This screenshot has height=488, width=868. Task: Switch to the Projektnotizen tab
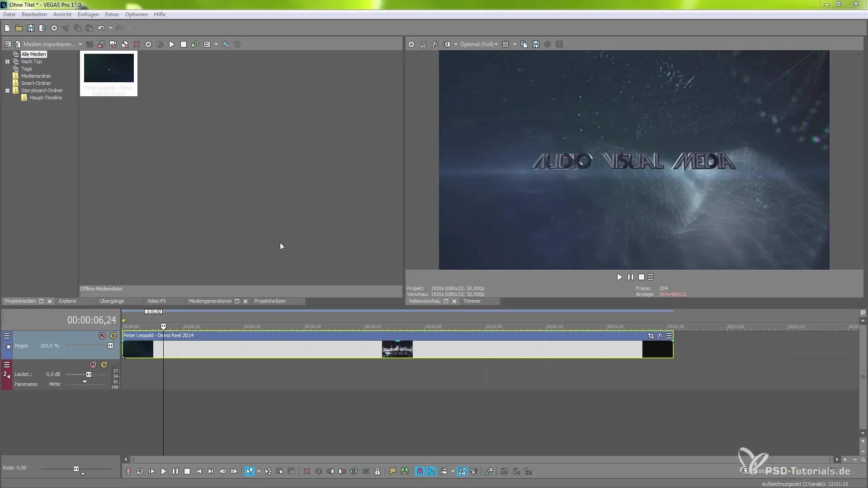tap(270, 301)
